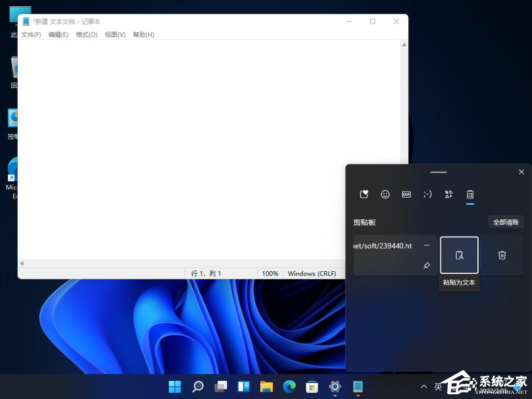Viewport: 532px width, 399px height.
Task: Click the 100% zoom status entry
Action: point(270,273)
